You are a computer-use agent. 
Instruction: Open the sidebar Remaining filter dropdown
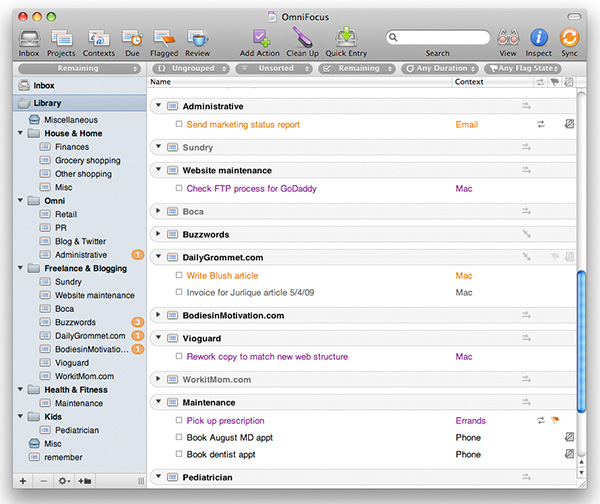click(x=79, y=69)
